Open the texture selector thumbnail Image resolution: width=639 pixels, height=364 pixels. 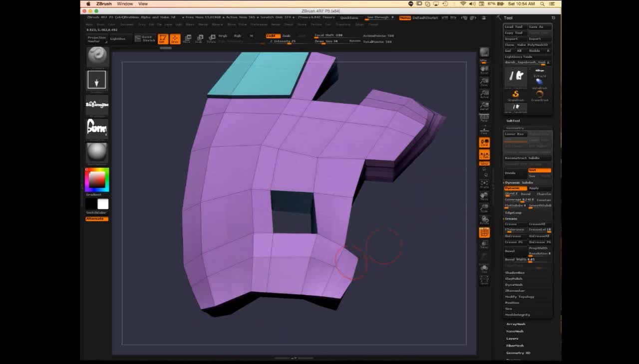click(x=97, y=128)
